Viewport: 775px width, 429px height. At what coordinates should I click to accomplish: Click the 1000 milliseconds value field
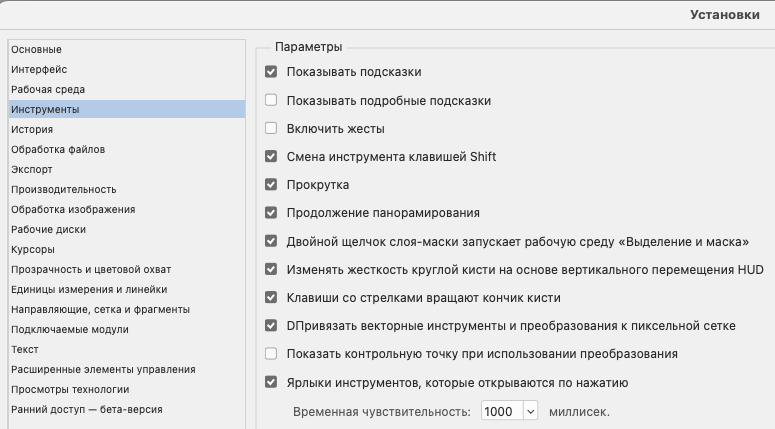pos(502,411)
